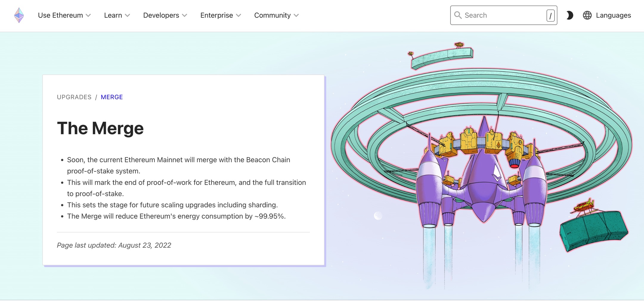Viewport: 644px width, 301px height.
Task: Focus the Search input field
Action: (x=504, y=15)
